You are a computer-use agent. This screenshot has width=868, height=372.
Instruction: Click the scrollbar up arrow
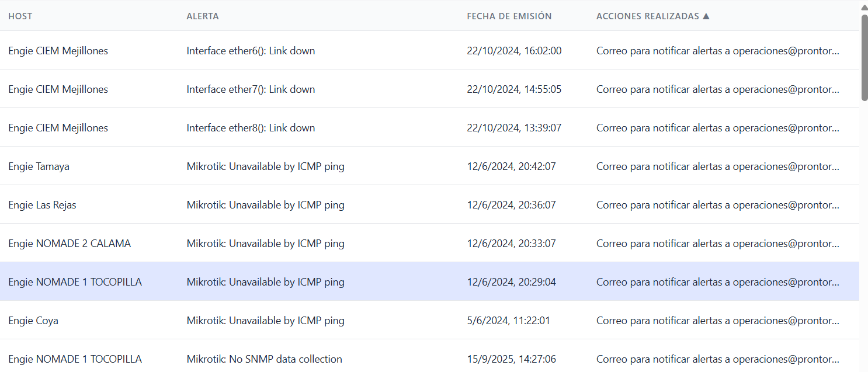pyautogui.click(x=864, y=7)
